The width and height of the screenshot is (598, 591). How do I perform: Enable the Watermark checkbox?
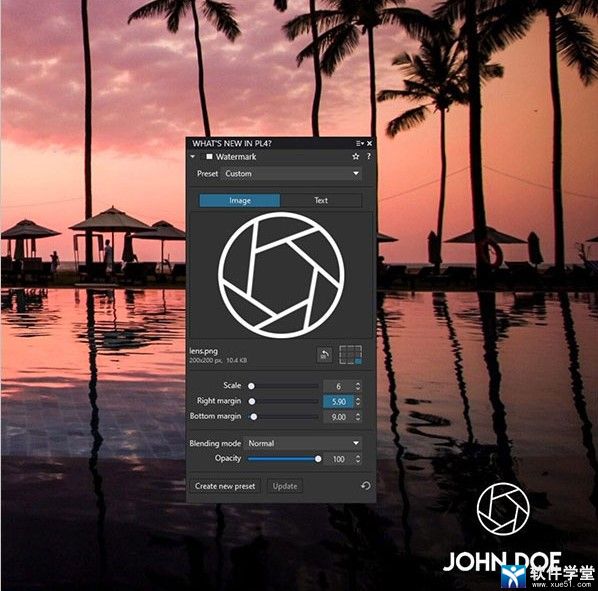[209, 156]
